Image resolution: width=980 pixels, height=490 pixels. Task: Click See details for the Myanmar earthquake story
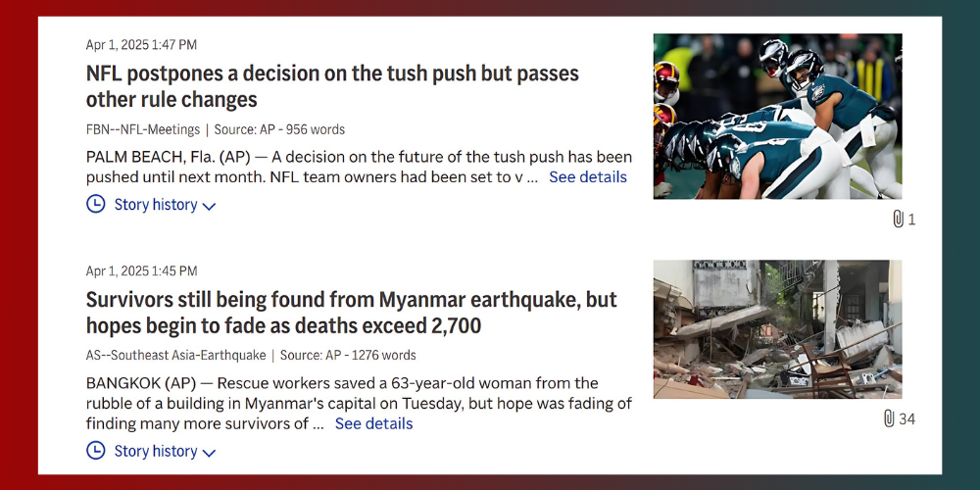[374, 424]
